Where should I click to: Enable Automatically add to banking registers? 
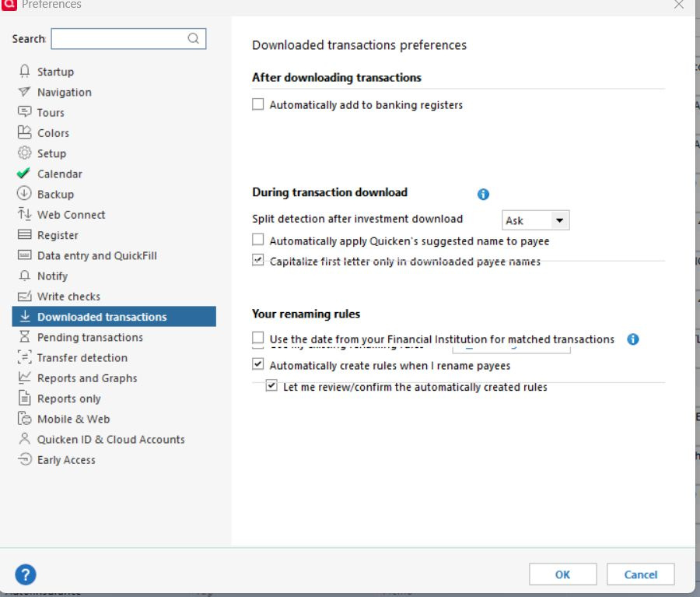tap(257, 104)
